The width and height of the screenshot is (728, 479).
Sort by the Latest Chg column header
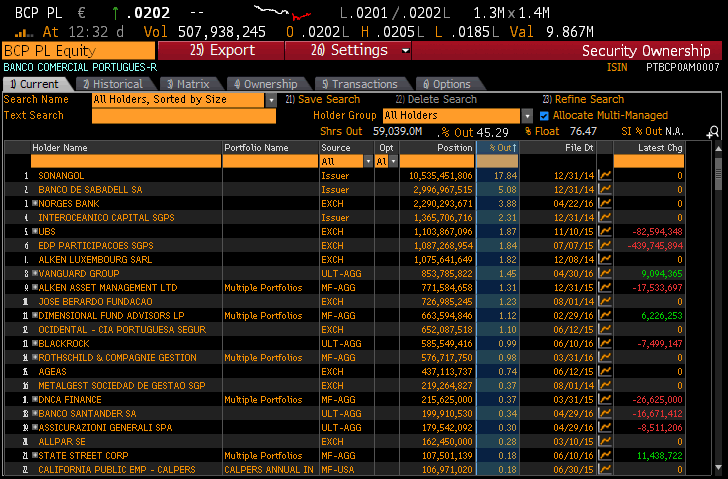click(x=649, y=148)
